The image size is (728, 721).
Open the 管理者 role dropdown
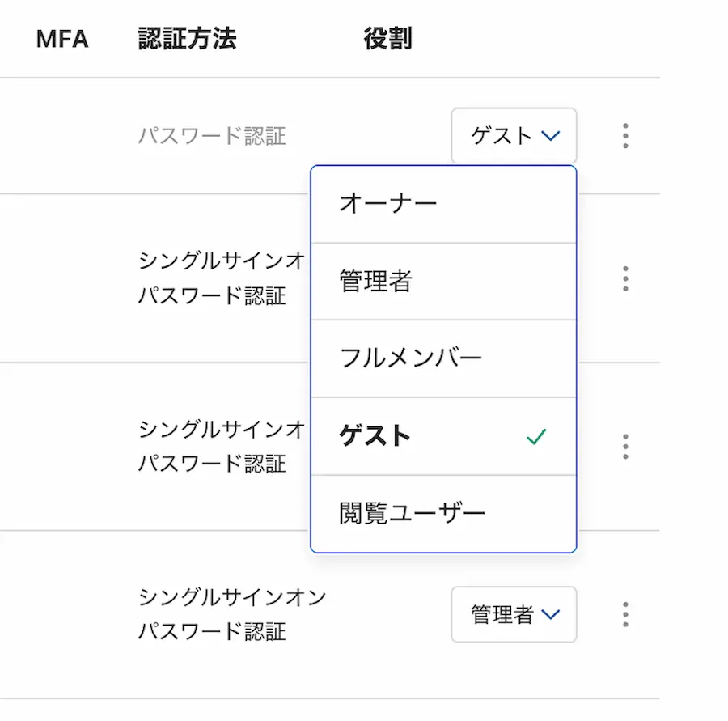coord(513,615)
